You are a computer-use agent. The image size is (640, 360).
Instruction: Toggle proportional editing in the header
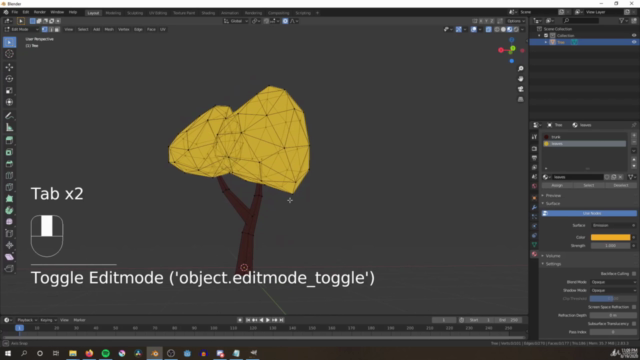[x=285, y=21]
